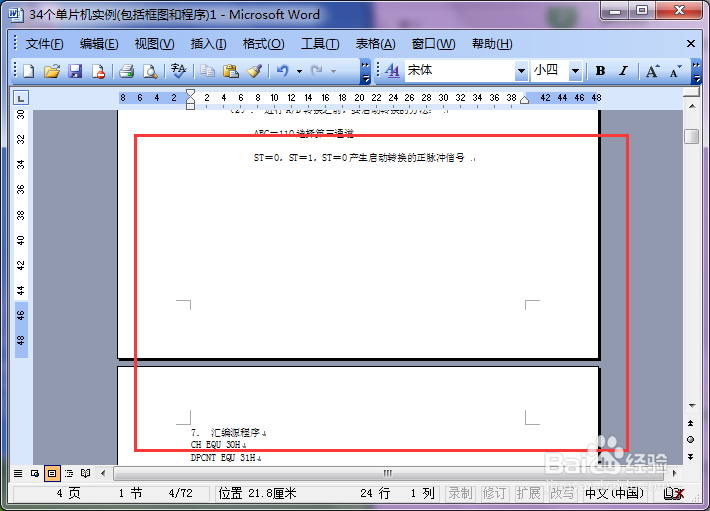The width and height of the screenshot is (710, 511).
Task: Toggle extend selection indicator 扩展
Action: click(x=528, y=493)
